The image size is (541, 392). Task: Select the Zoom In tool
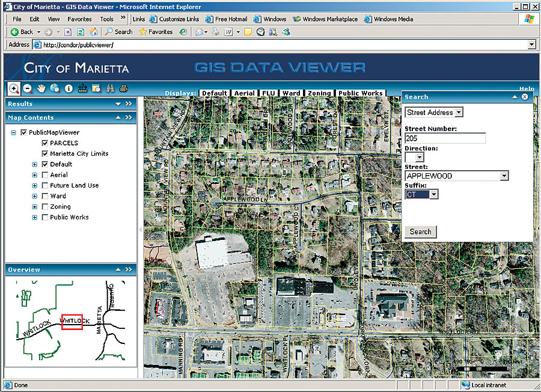point(14,89)
